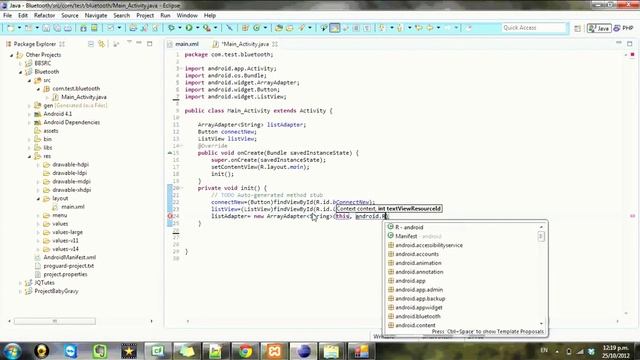The image size is (640, 360).
Task: Open the Refactor menu
Action: [x=44, y=16]
